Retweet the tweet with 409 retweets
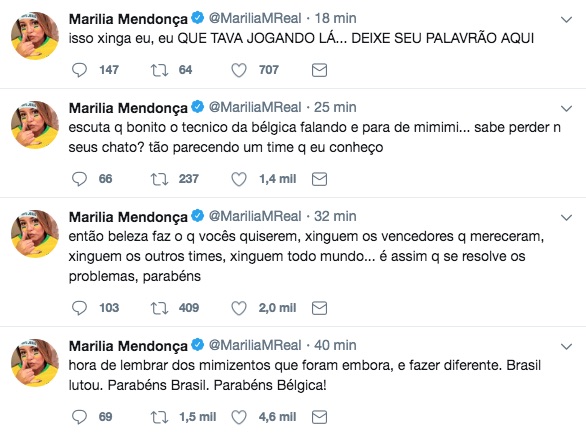This screenshot has height=434, width=586. pyautogui.click(x=159, y=308)
